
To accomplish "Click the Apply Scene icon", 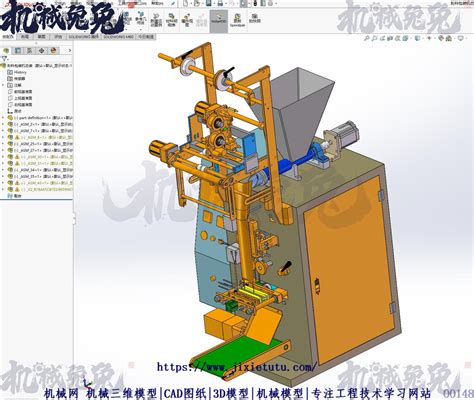I will [x=449, y=38].
